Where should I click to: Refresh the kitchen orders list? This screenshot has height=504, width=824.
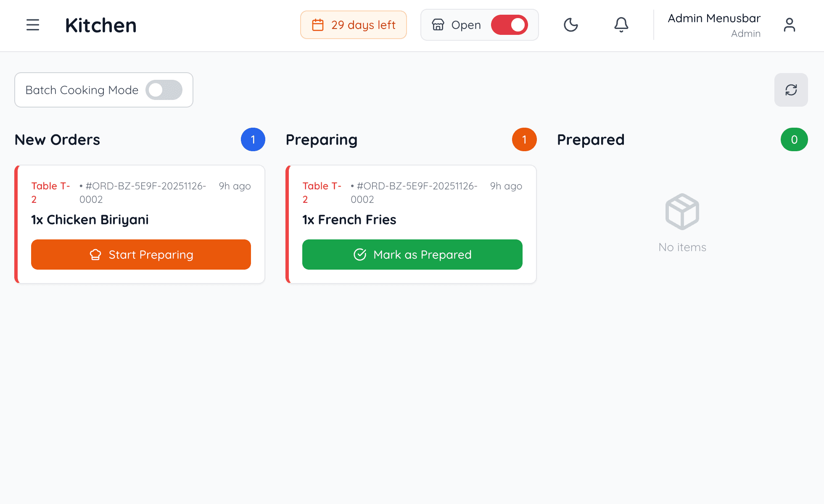click(x=791, y=90)
